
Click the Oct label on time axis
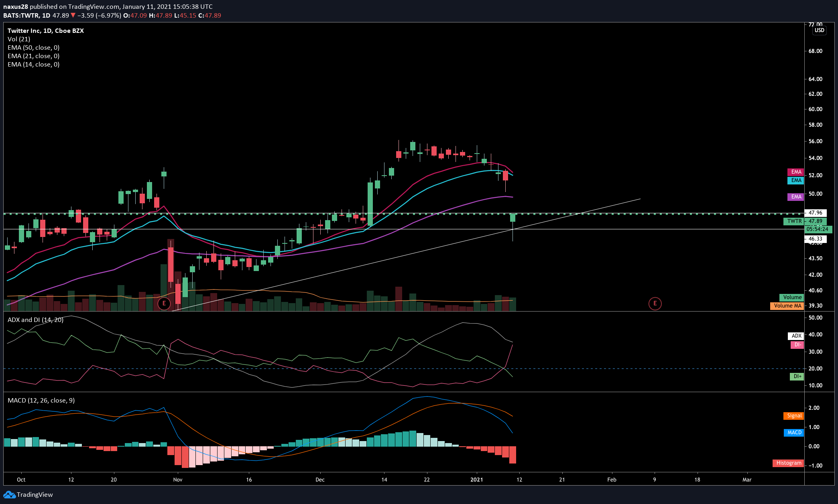point(21,480)
